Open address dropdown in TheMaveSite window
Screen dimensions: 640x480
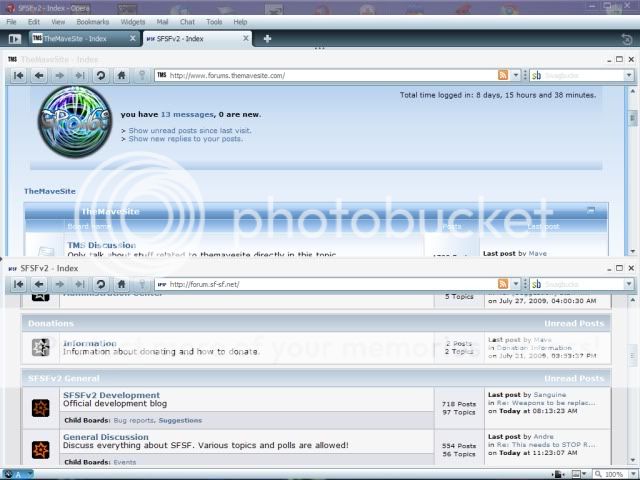(516, 76)
